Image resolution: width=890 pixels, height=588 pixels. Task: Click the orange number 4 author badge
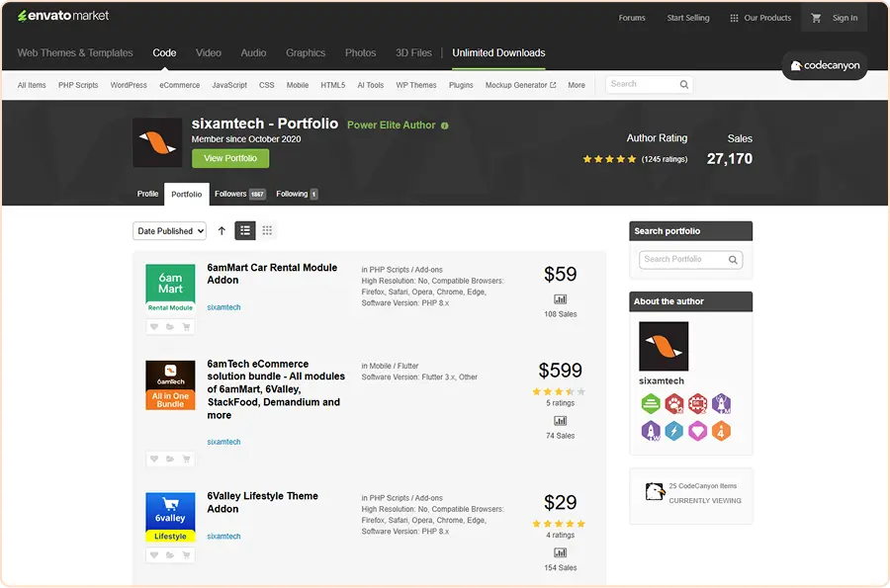721,431
